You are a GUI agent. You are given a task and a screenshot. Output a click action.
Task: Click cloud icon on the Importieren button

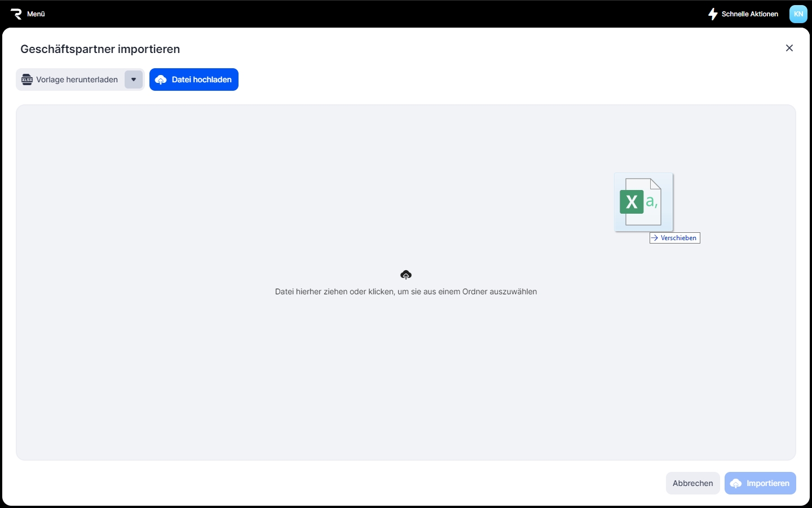pos(736,484)
